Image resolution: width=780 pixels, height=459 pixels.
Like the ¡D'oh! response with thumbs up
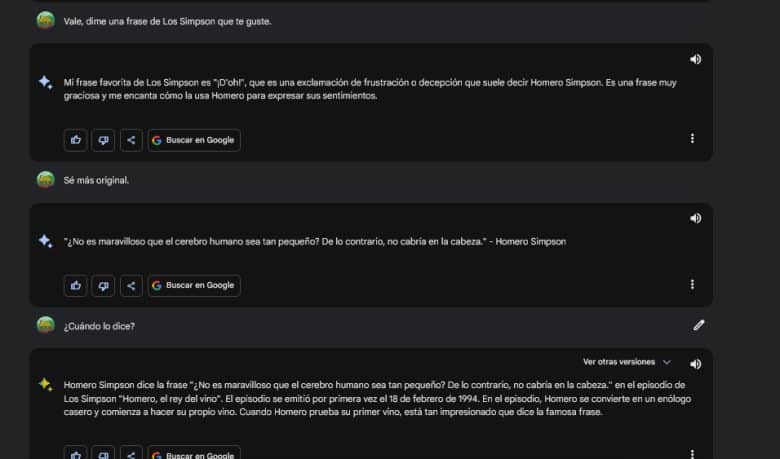point(76,140)
